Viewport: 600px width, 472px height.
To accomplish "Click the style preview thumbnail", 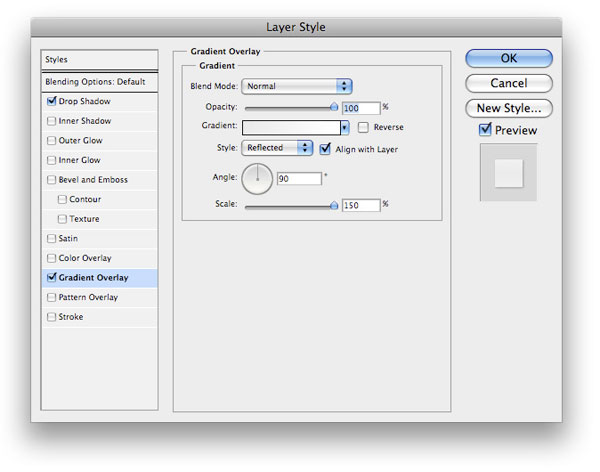I will (x=509, y=173).
